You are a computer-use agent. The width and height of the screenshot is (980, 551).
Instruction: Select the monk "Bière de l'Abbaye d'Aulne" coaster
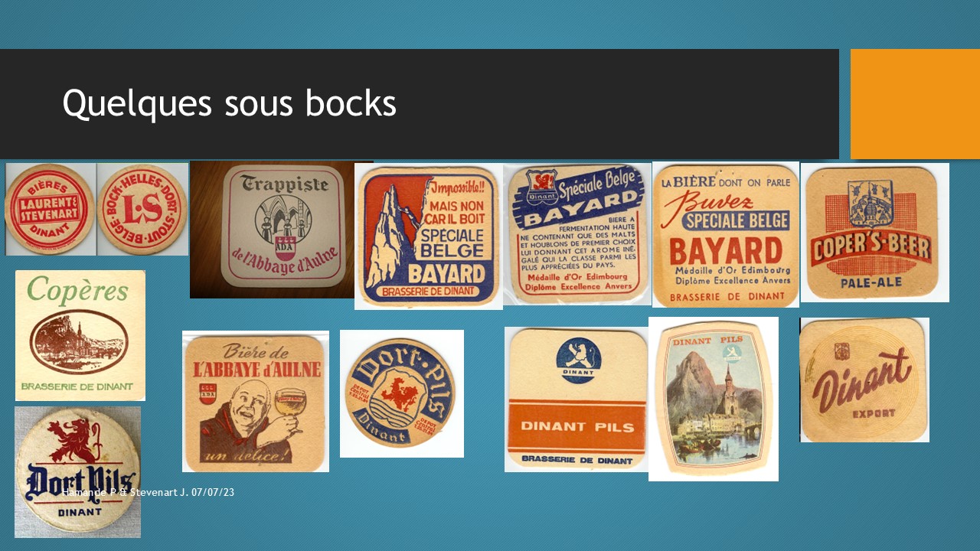coord(256,401)
